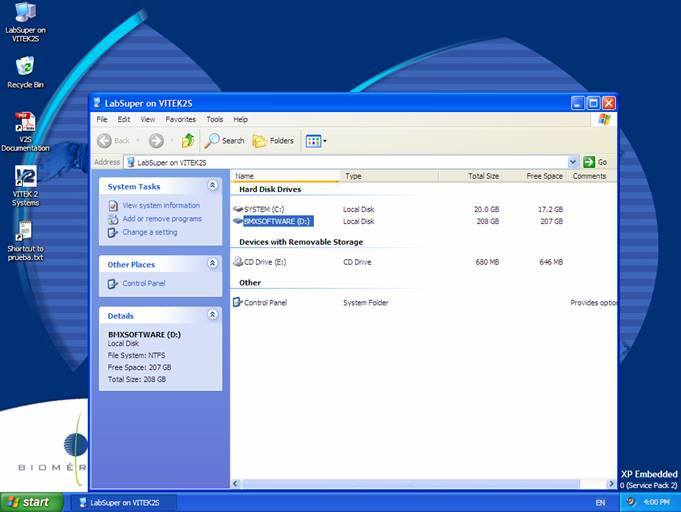Sort by the Name column header

pyautogui.click(x=285, y=176)
